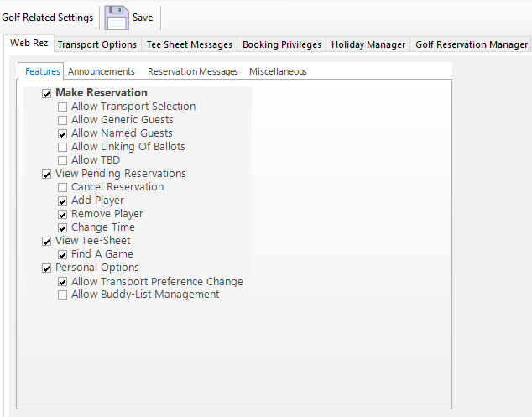Open the Transport Options tab

(96, 44)
